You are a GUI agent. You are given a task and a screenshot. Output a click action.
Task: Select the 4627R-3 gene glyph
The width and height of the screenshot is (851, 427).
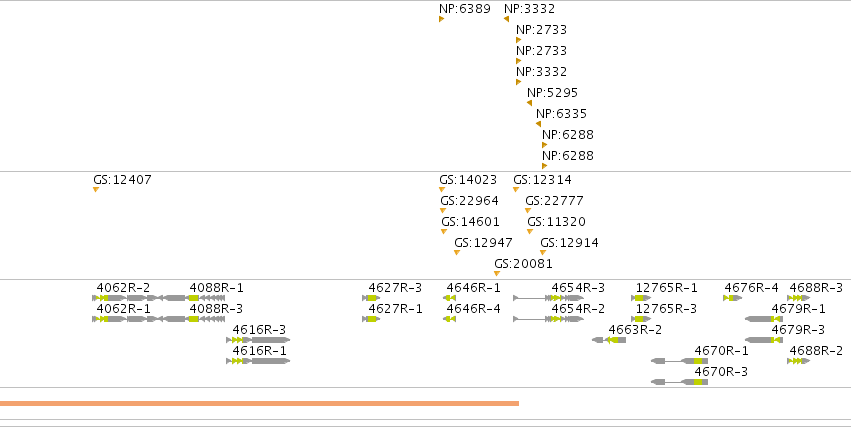pos(371,298)
